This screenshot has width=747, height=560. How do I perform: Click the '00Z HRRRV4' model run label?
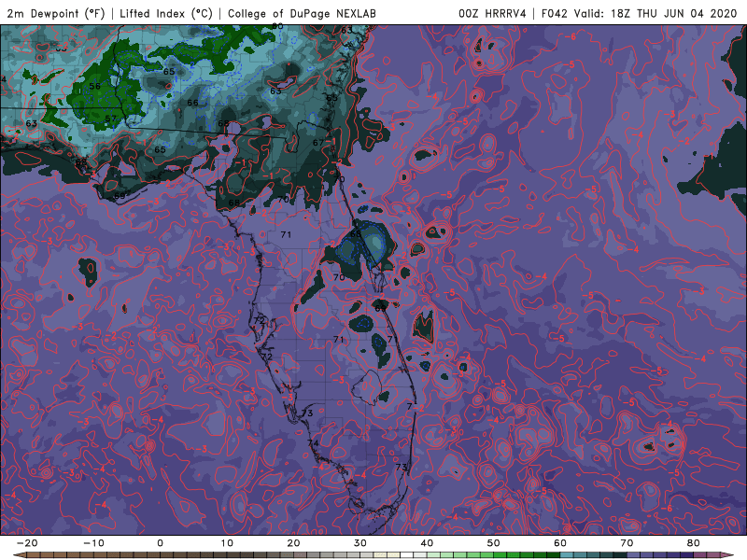pos(492,13)
